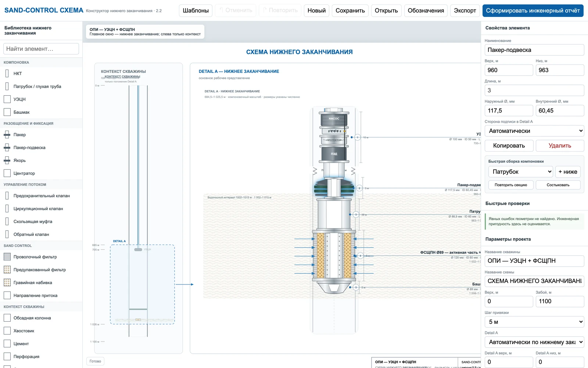588x368 pixels.
Task: Pick the Циркуляционный клапан icon
Action: pyautogui.click(x=7, y=209)
